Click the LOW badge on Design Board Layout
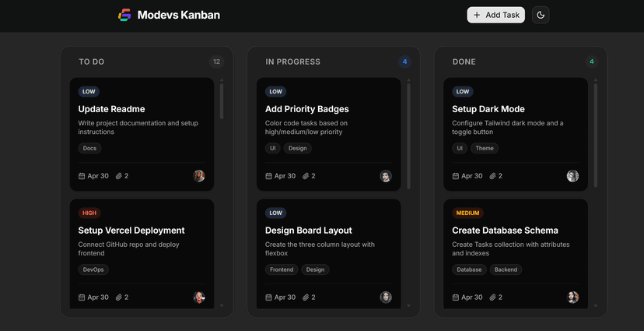644x331 pixels. click(275, 213)
